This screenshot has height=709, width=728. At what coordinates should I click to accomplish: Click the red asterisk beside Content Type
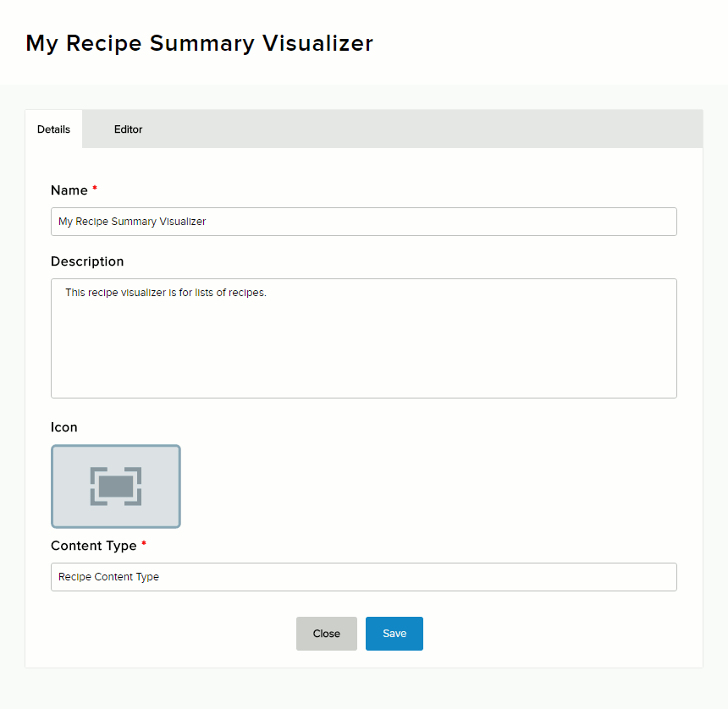[x=144, y=545]
